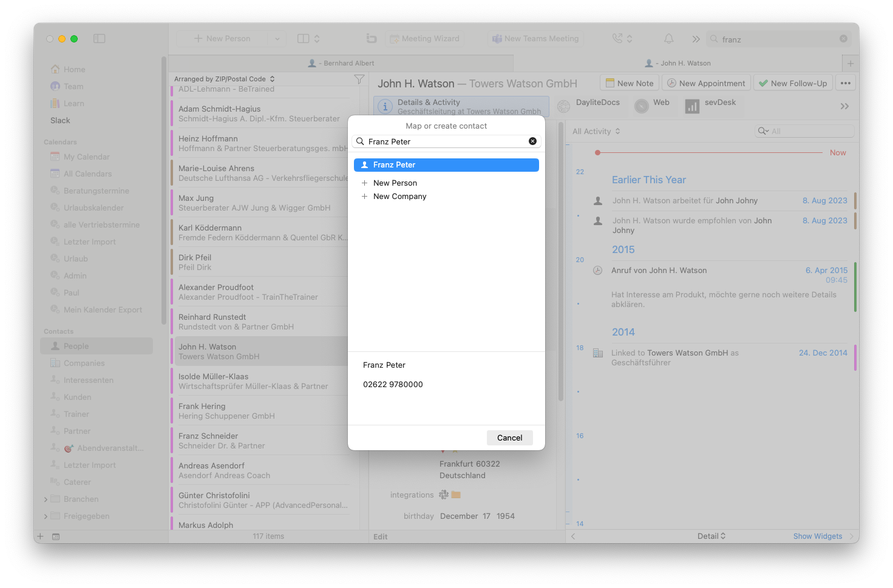Viewport: 893px width, 588px height.
Task: Select Interessenten smart list
Action: [x=81, y=380]
